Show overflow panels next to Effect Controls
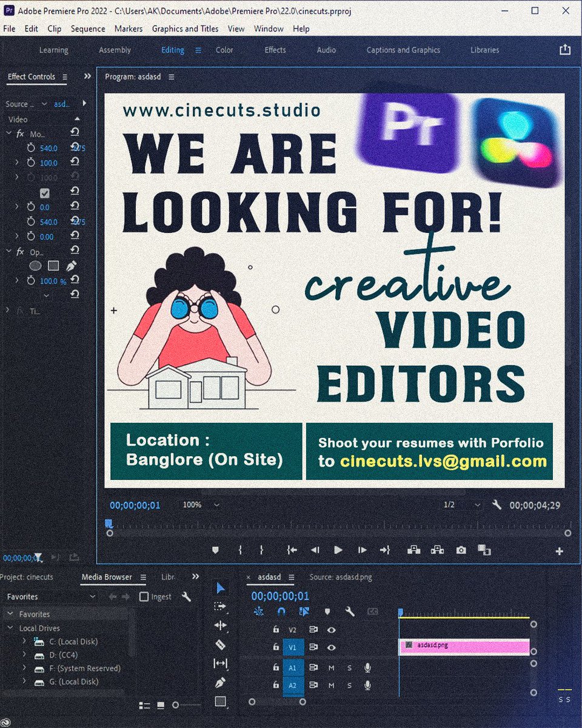 (87, 76)
